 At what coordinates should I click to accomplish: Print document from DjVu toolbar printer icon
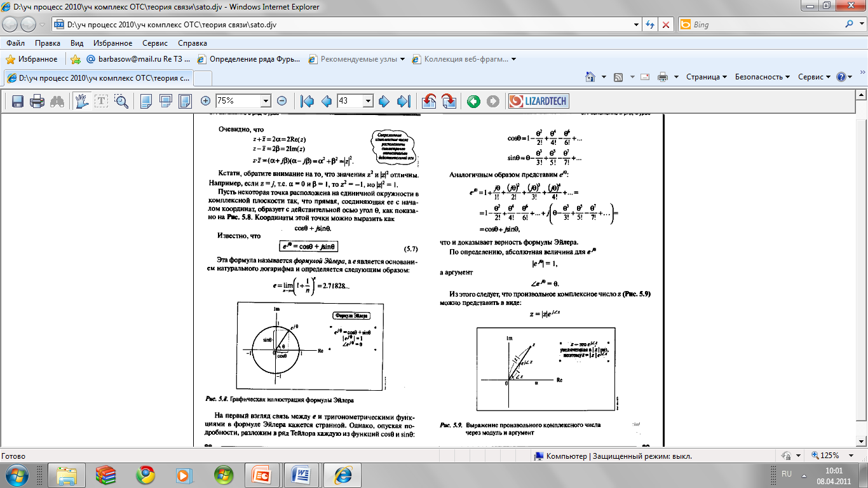(37, 101)
